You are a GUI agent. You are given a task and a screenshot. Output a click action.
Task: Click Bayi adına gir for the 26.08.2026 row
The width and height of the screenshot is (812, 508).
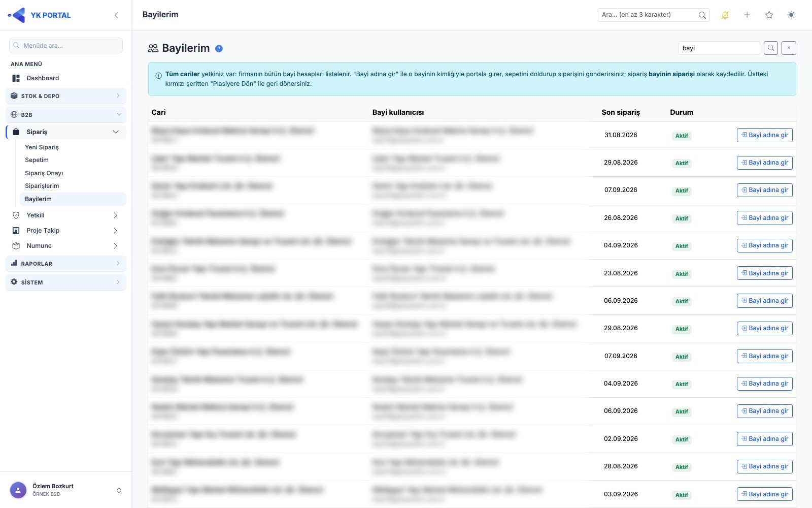(x=764, y=218)
